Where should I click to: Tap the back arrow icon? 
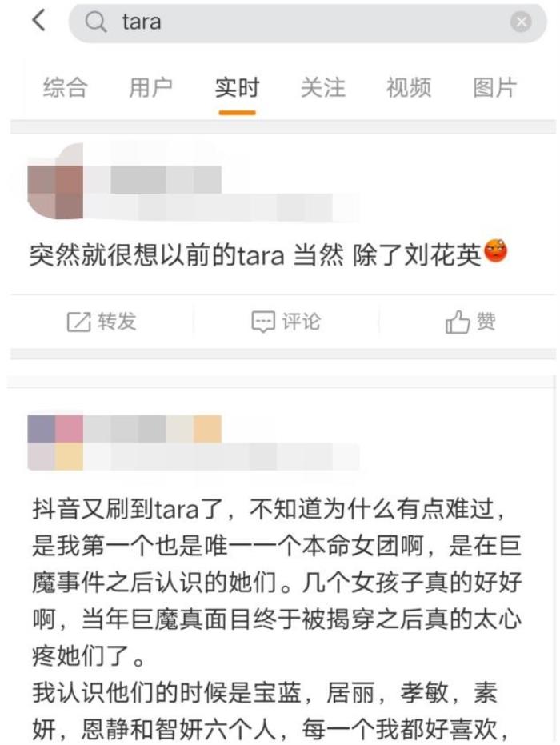click(x=39, y=21)
